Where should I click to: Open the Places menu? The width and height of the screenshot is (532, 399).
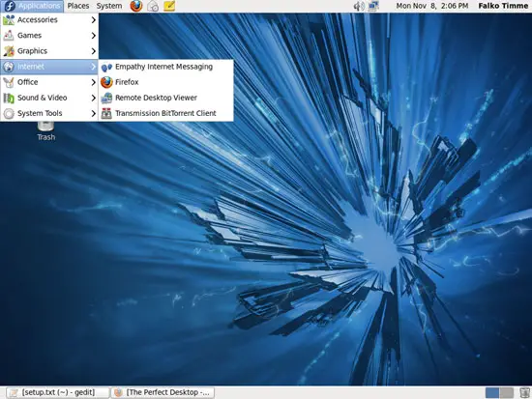click(x=78, y=6)
